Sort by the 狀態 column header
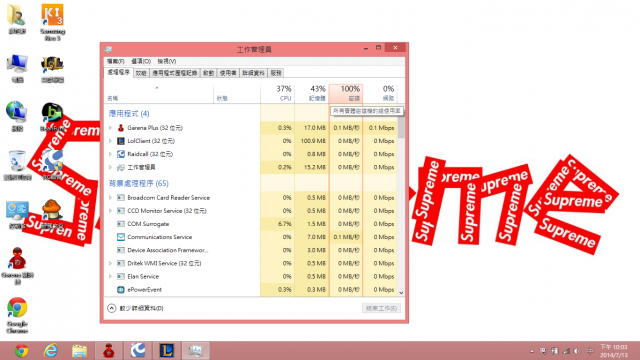Viewport: 640px width, 360px height. tap(237, 93)
